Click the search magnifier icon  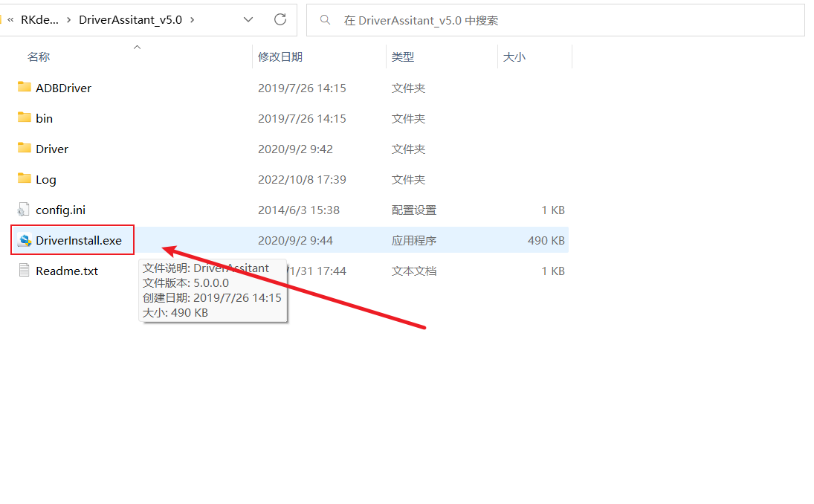325,20
